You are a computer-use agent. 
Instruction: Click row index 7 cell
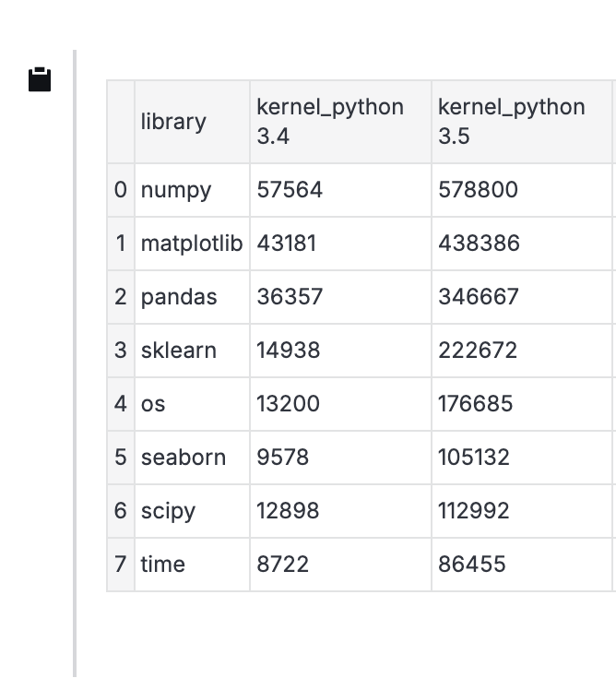pos(120,565)
